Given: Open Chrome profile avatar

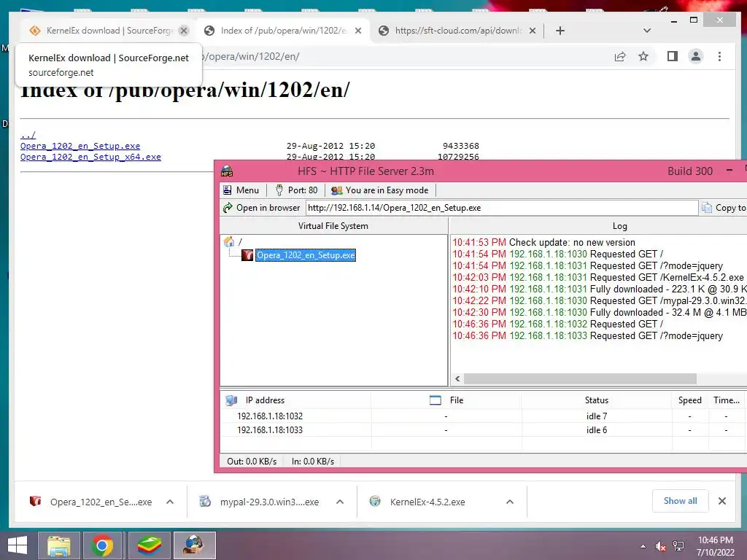Looking at the screenshot, I should (x=695, y=57).
